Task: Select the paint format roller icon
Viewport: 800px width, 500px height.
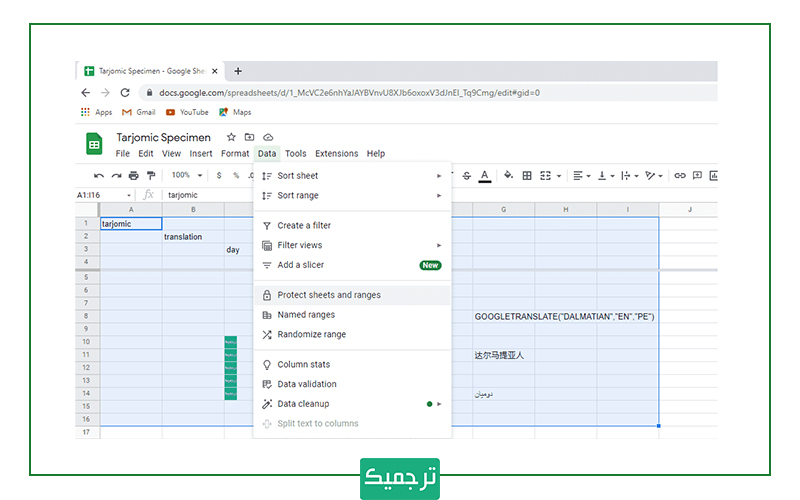Action: [x=151, y=176]
